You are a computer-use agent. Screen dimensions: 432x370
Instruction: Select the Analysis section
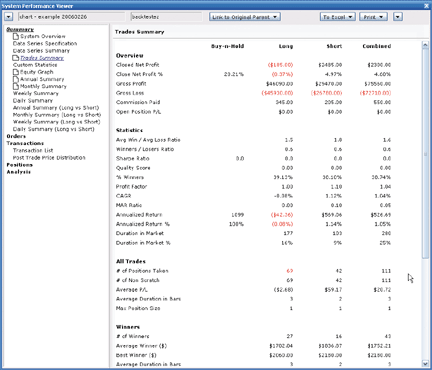coord(19,172)
